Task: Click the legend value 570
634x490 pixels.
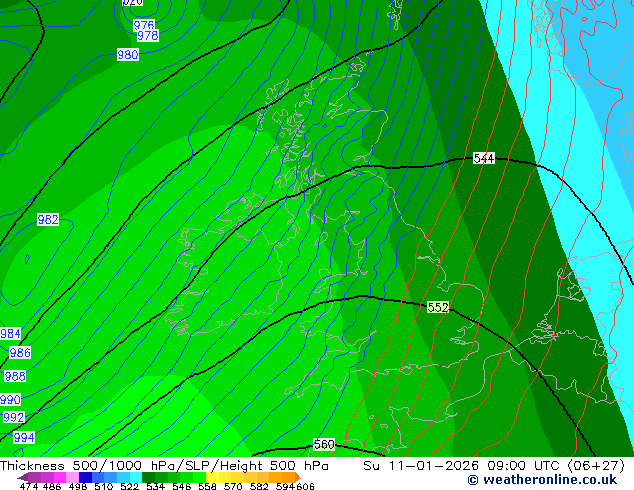Action: [x=233, y=486]
